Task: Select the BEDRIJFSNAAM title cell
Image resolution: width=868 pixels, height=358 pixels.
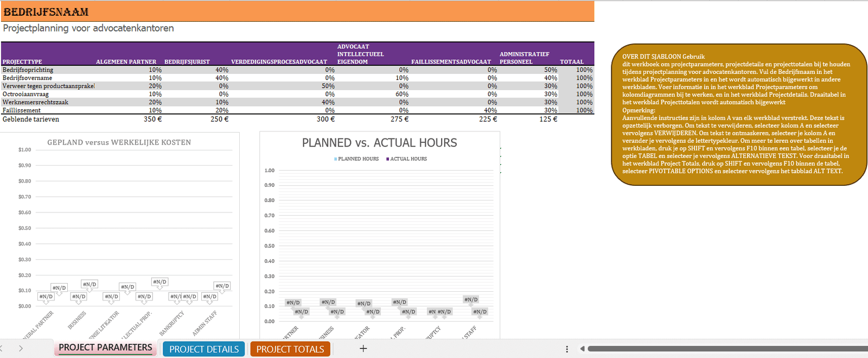Action: [46, 11]
